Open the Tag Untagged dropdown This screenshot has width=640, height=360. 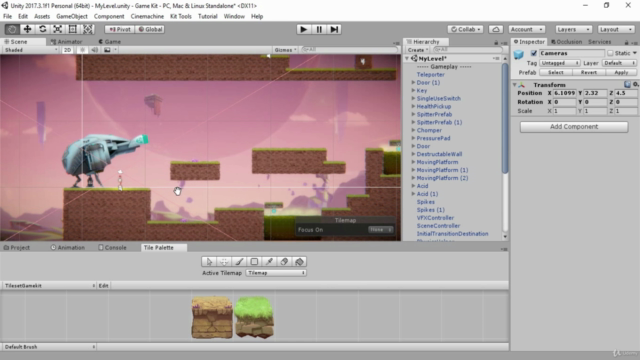[560, 63]
